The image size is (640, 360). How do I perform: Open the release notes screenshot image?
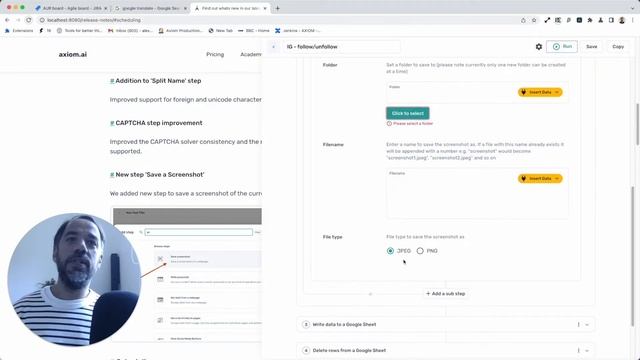[x=187, y=273]
